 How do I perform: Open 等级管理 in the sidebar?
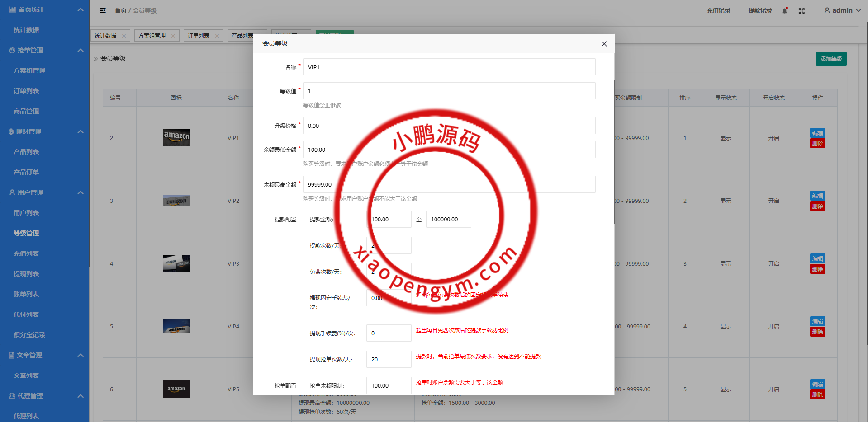pos(26,233)
